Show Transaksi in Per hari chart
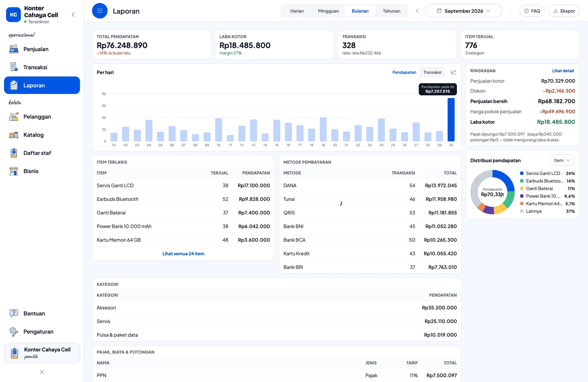 click(x=432, y=72)
